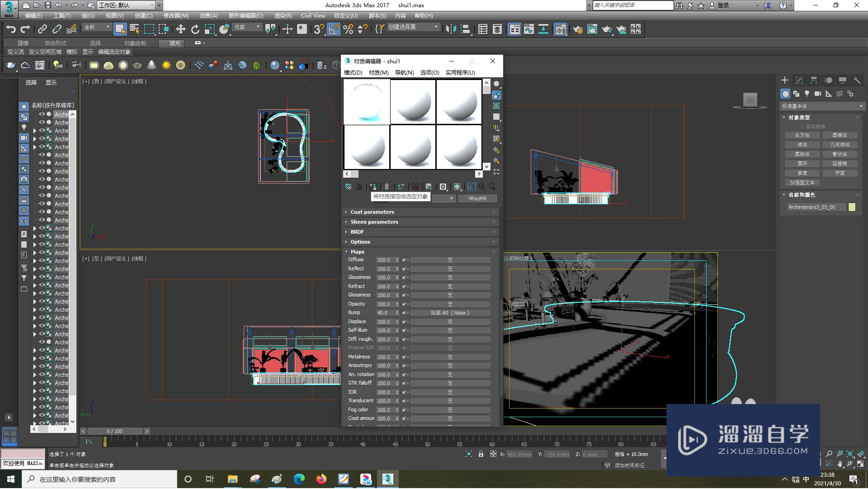Click the time slider 0 / 100
868x489 pixels.
114,432
